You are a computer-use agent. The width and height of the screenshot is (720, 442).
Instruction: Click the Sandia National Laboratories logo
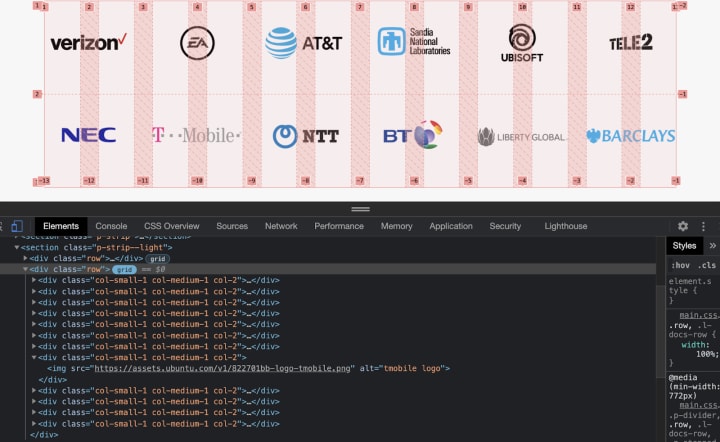pos(414,41)
